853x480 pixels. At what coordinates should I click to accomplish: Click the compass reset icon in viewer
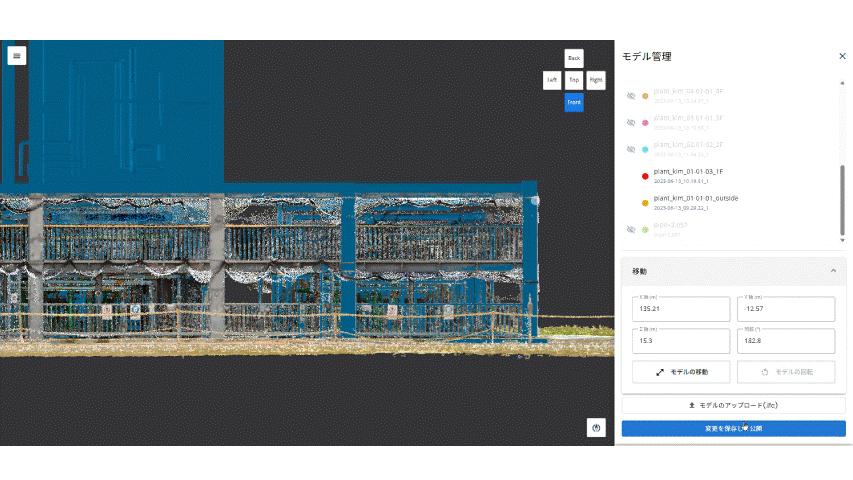pyautogui.click(x=596, y=428)
